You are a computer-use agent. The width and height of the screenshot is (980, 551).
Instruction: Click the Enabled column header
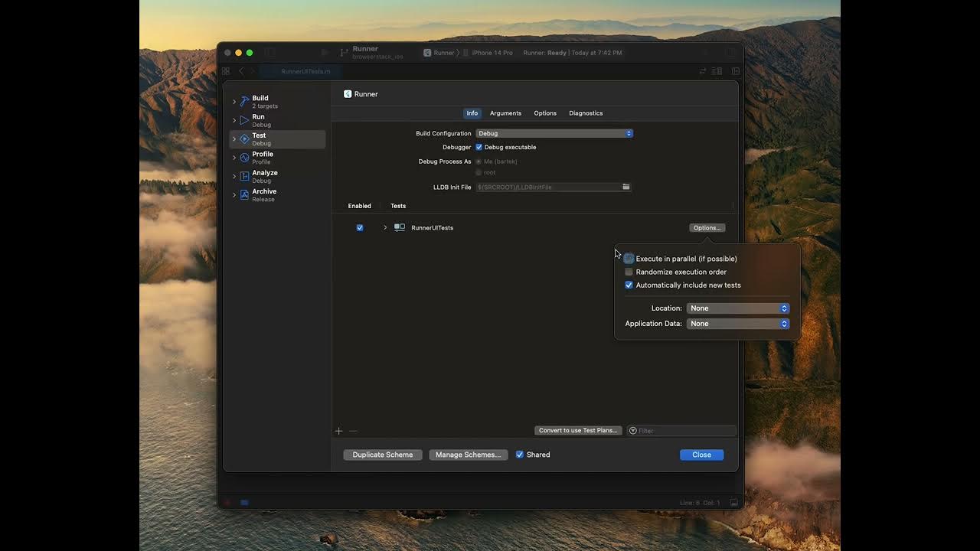(x=360, y=206)
